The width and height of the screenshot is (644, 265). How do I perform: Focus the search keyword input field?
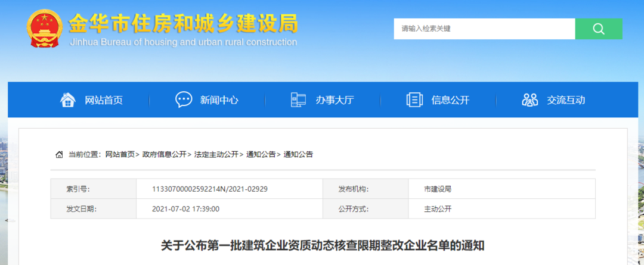tap(484, 29)
